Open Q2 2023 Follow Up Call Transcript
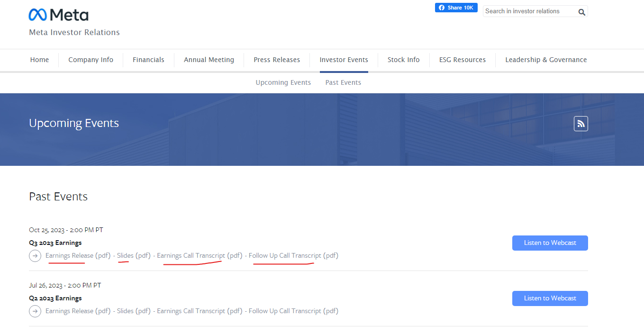The width and height of the screenshot is (644, 334). (293, 311)
